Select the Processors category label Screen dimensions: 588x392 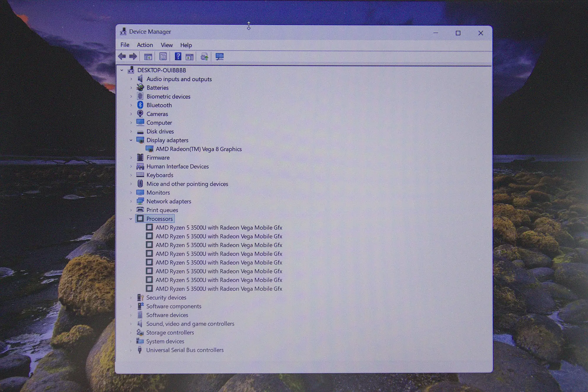point(160,219)
